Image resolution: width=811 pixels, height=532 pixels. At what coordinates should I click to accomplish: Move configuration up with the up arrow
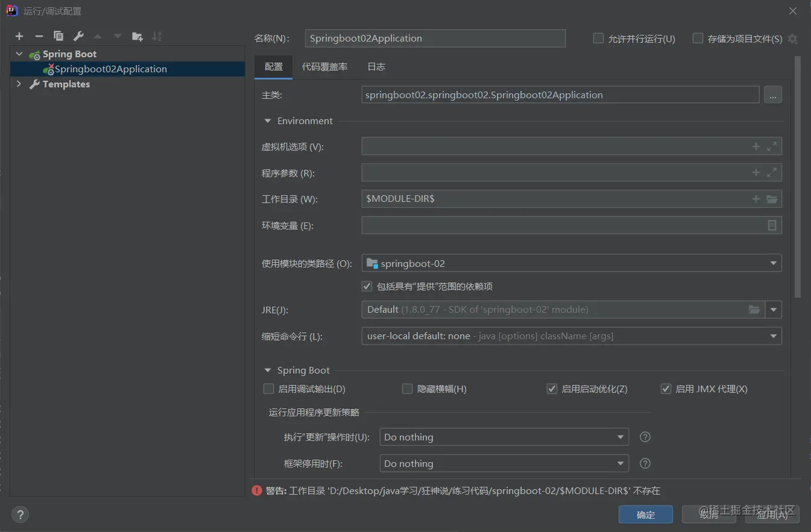pos(98,37)
